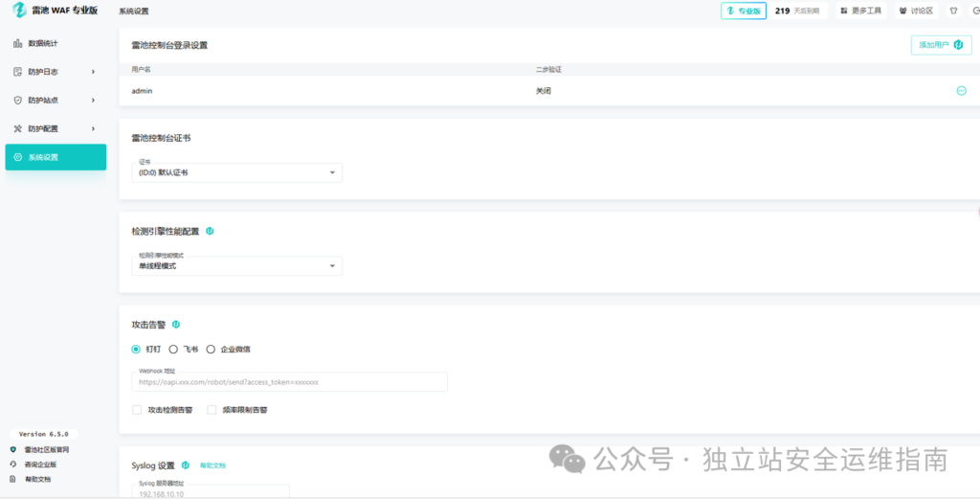
Task: Click the 数据统计 bar chart icon
Action: [17, 43]
